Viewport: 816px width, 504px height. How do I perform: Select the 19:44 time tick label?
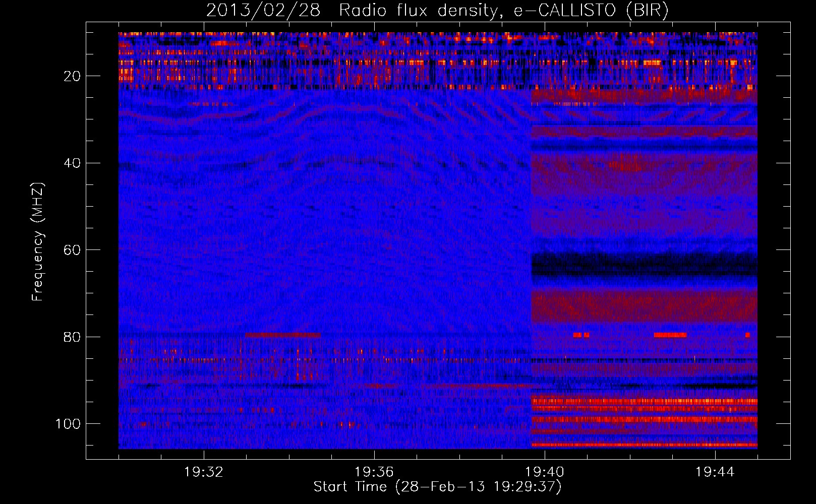pos(715,472)
